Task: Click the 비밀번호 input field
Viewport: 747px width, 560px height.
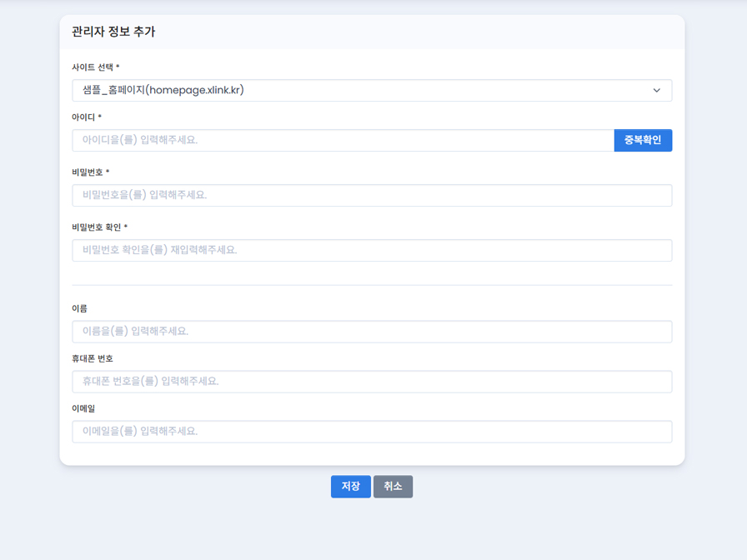Action: click(x=372, y=195)
